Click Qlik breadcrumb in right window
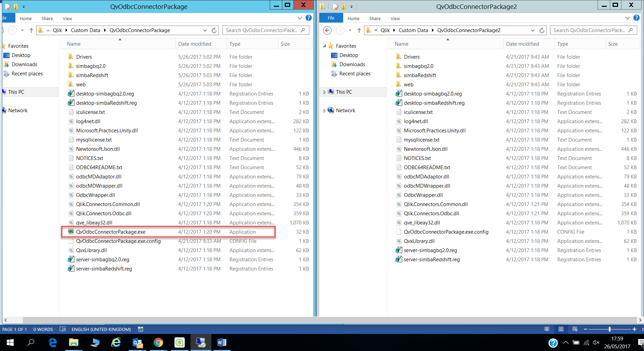Screen dimensions: 644x351 pos(385,30)
